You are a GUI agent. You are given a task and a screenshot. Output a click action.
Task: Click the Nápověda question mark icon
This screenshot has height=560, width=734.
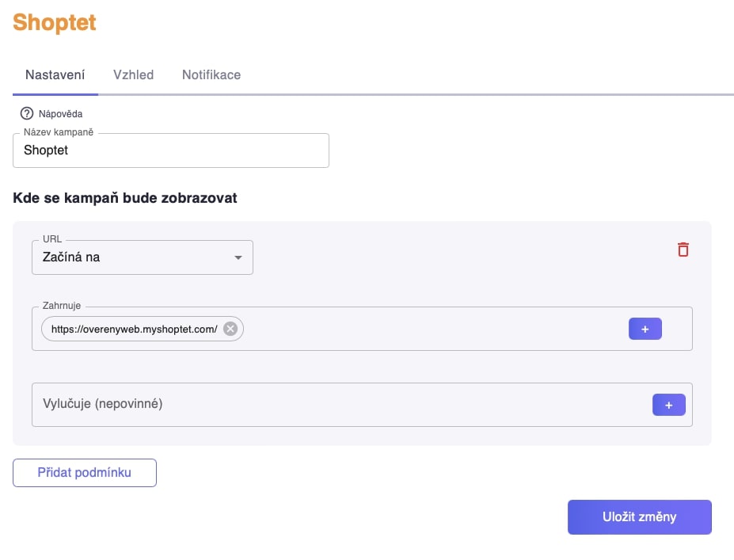[27, 113]
